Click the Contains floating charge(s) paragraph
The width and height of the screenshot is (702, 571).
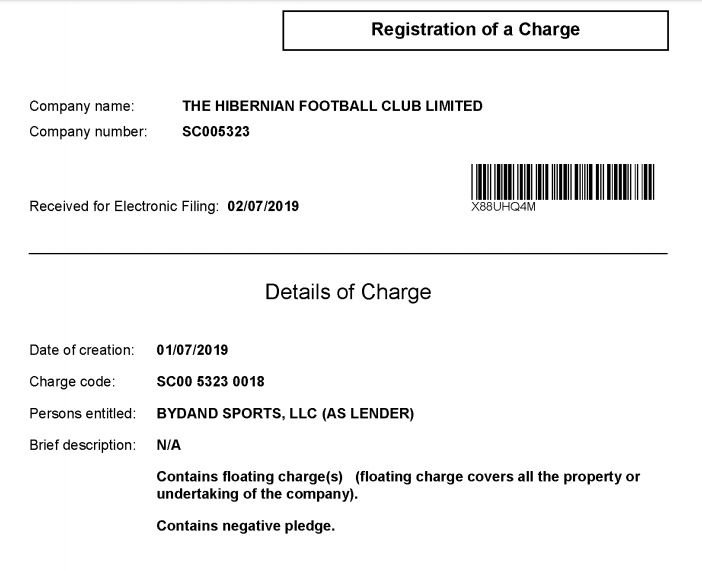pyautogui.click(x=398, y=485)
